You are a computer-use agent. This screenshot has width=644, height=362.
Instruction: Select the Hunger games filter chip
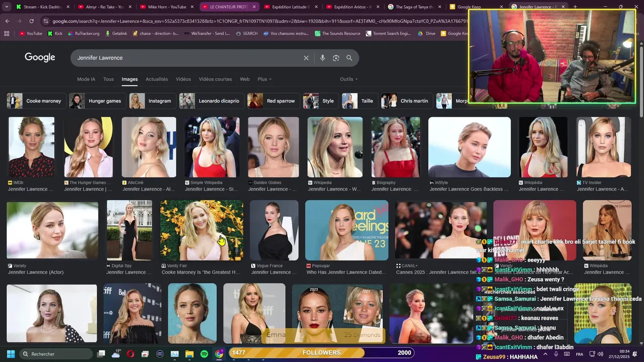(97, 101)
